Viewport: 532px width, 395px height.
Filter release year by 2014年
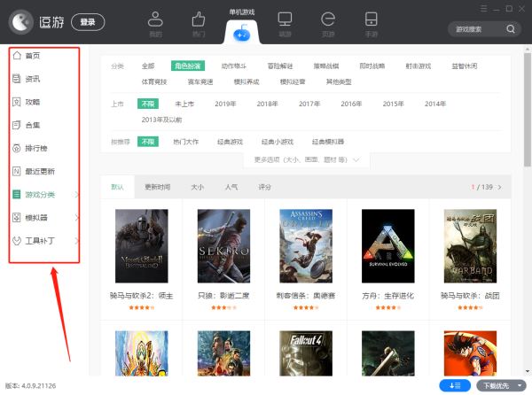(435, 104)
